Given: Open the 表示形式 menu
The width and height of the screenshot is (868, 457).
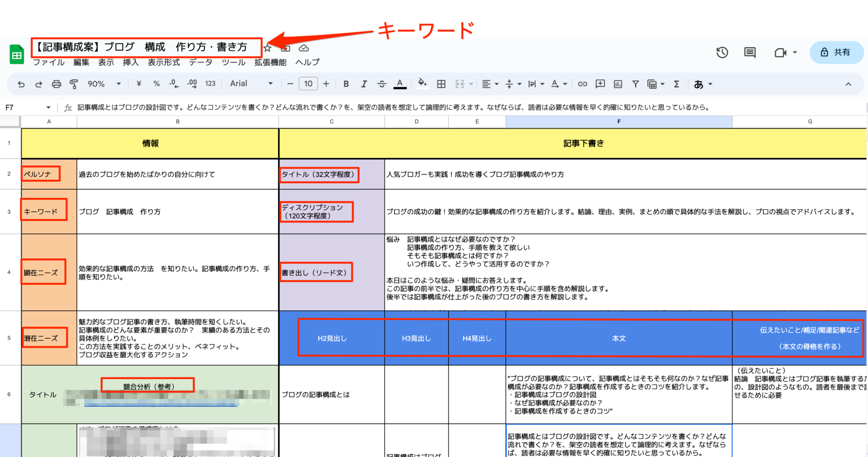Looking at the screenshot, I should coord(164,62).
